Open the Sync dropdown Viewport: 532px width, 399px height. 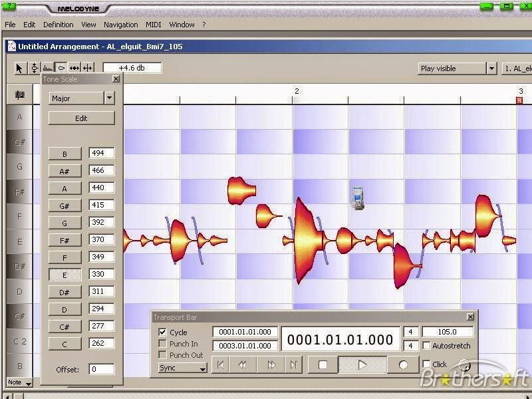point(182,368)
